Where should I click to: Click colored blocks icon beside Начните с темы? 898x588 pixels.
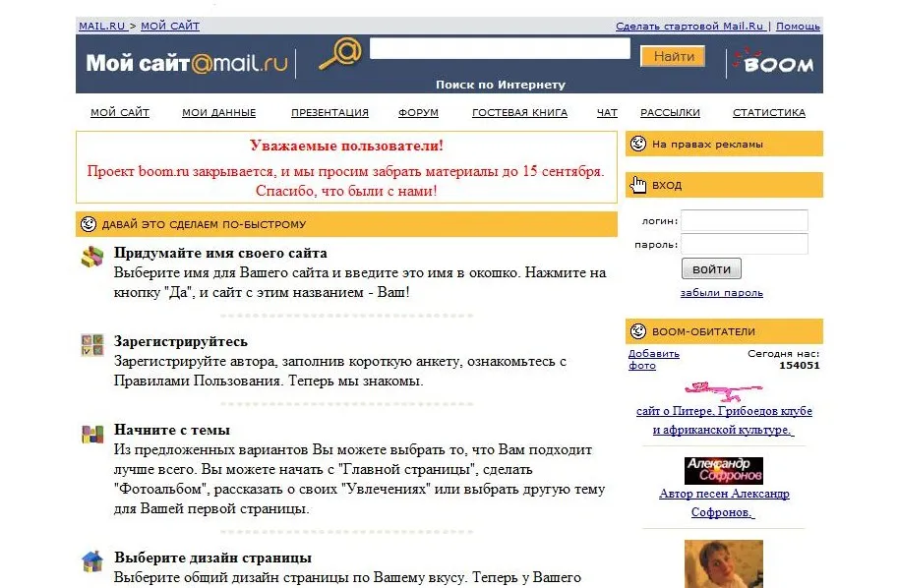[92, 434]
